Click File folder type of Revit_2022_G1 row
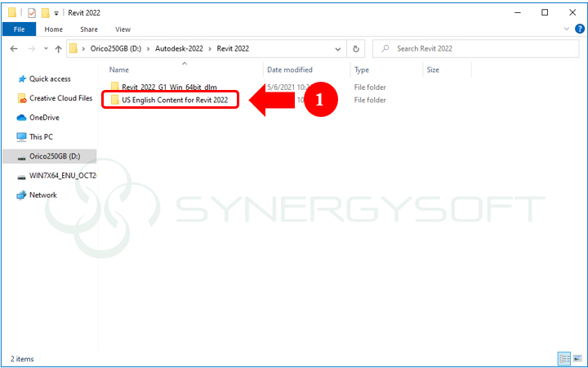588x368 pixels. [370, 88]
